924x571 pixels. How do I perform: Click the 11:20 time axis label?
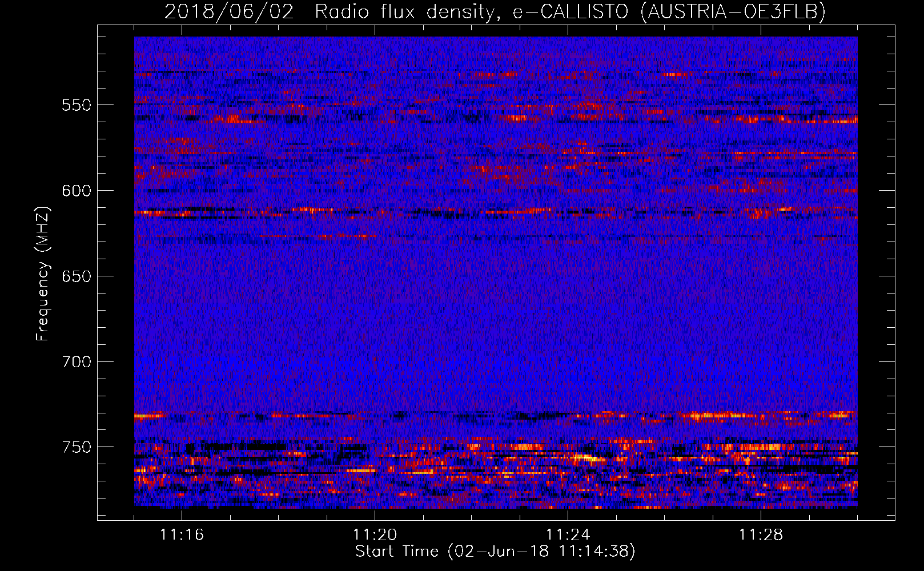pos(375,535)
